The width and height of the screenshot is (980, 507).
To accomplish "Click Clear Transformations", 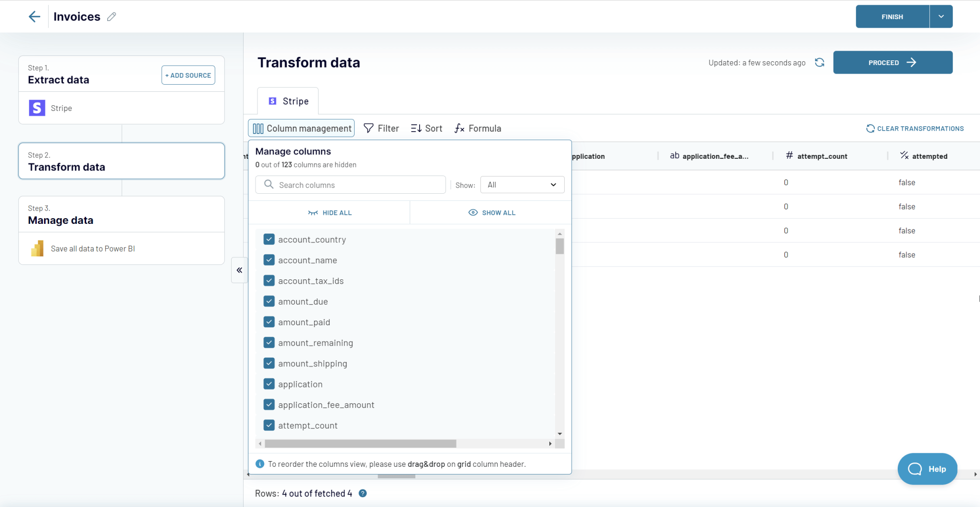I will (x=914, y=128).
